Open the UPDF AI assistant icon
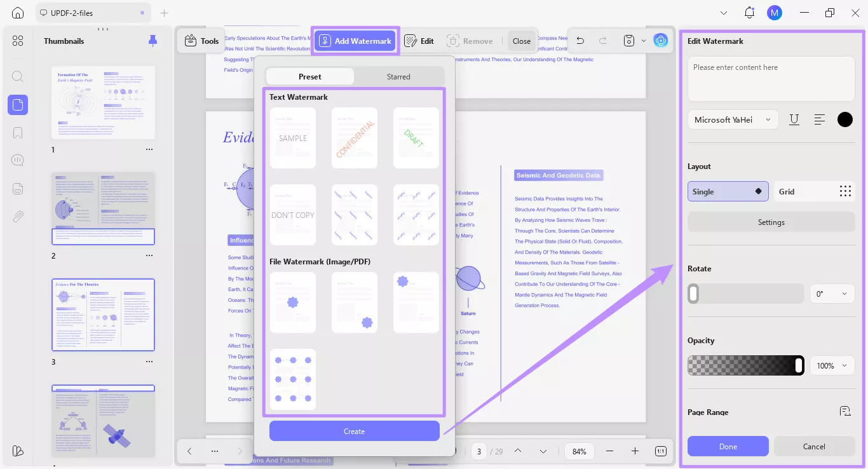Image resolution: width=868 pixels, height=469 pixels. pos(661,41)
